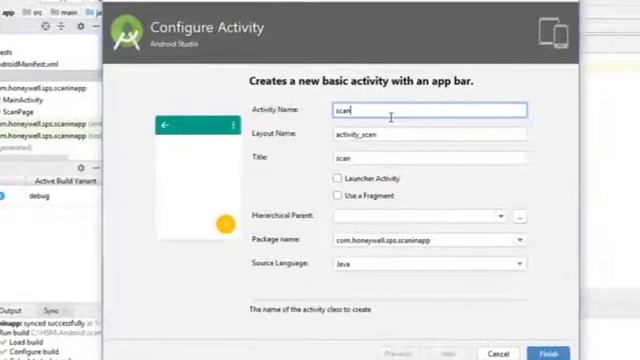Enable the Use a Fragment checkbox
The image size is (640, 360).
(337, 196)
